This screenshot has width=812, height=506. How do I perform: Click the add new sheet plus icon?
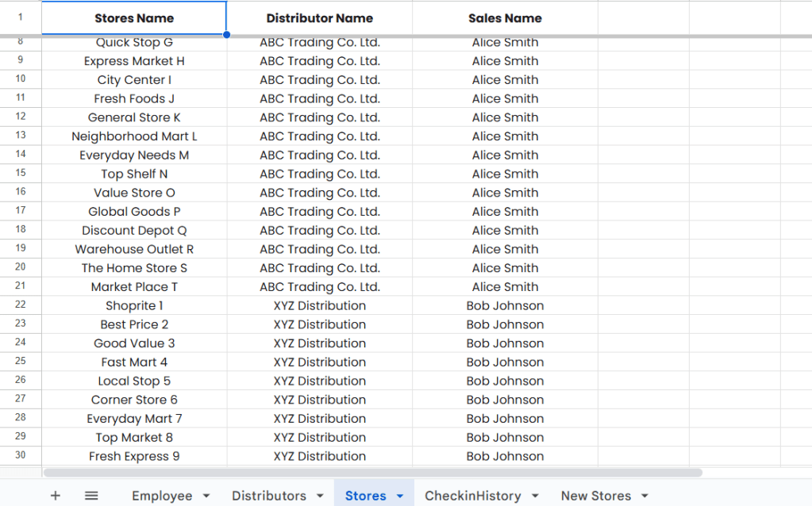point(55,496)
